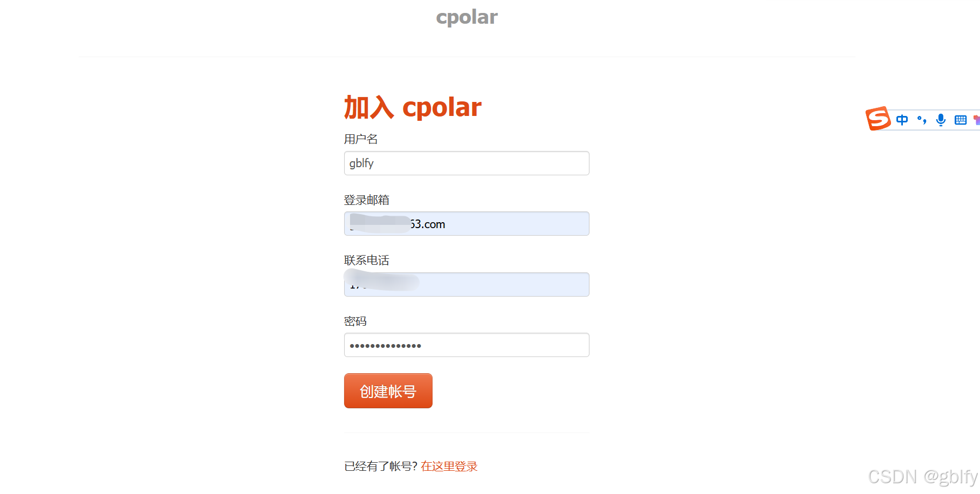Click the 创建帐号 button
Image resolution: width=980 pixels, height=494 pixels.
[x=388, y=391]
